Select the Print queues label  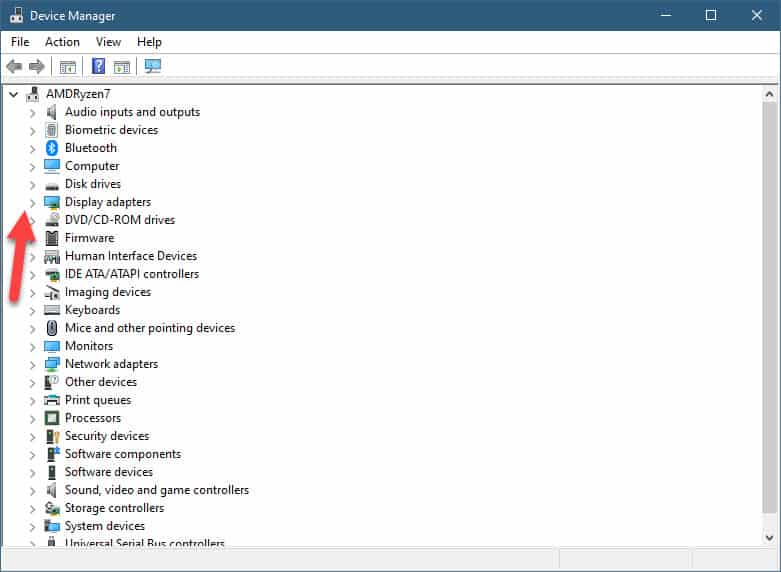point(98,400)
